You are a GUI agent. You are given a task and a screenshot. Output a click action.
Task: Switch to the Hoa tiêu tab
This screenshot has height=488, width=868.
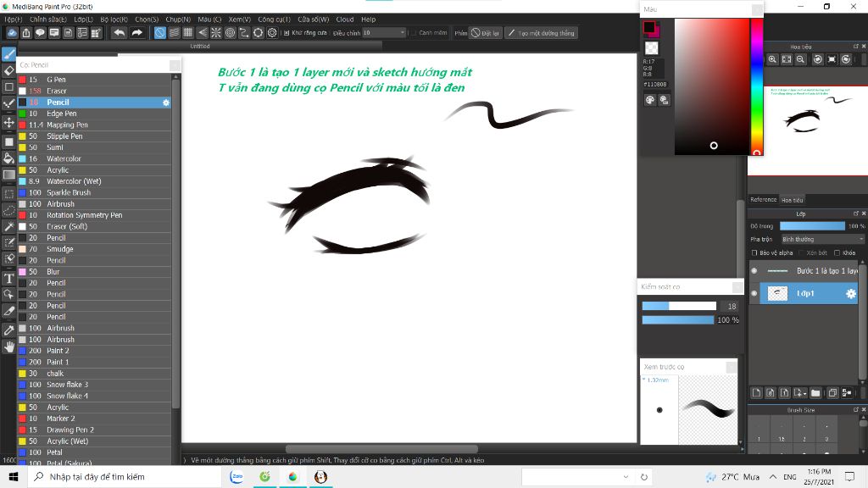click(793, 200)
